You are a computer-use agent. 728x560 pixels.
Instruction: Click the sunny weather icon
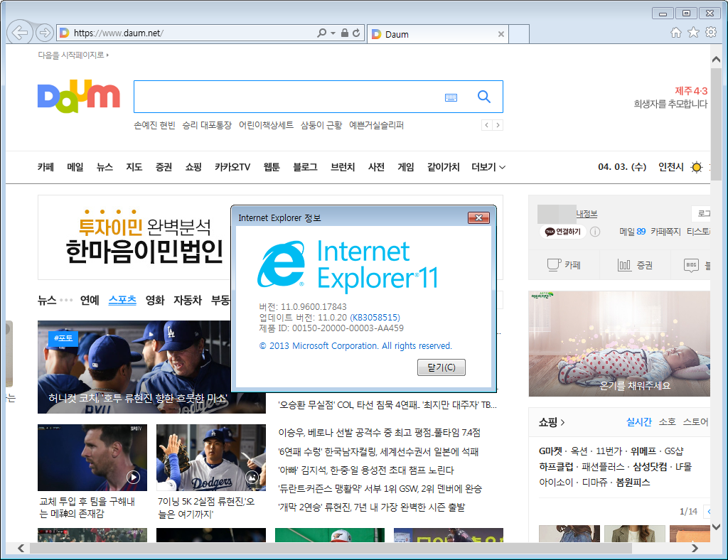pos(697,167)
